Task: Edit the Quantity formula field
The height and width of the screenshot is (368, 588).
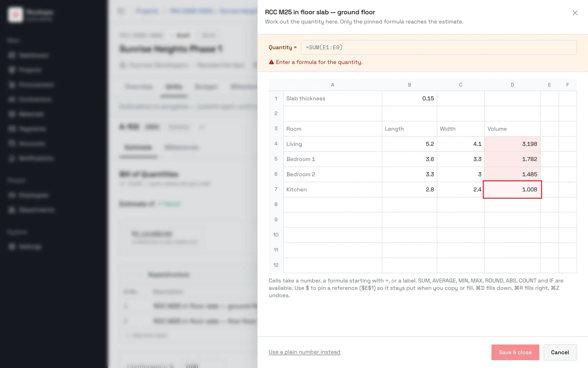Action: point(439,48)
